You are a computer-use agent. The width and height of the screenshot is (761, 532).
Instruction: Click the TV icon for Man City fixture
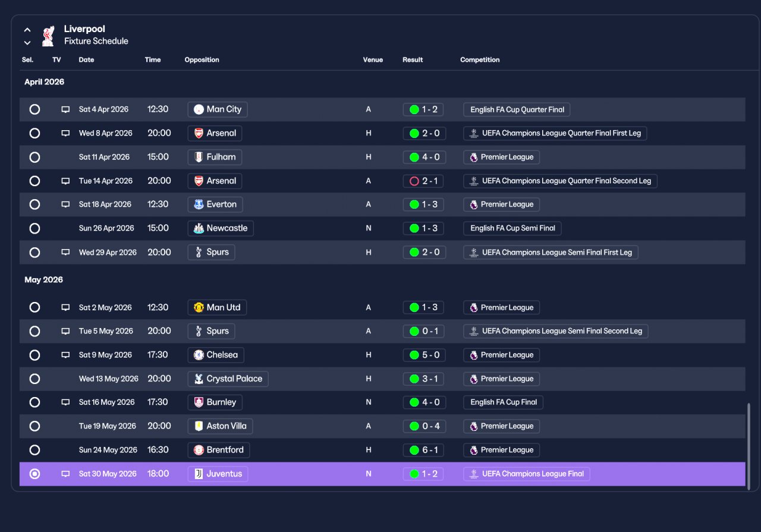point(65,109)
